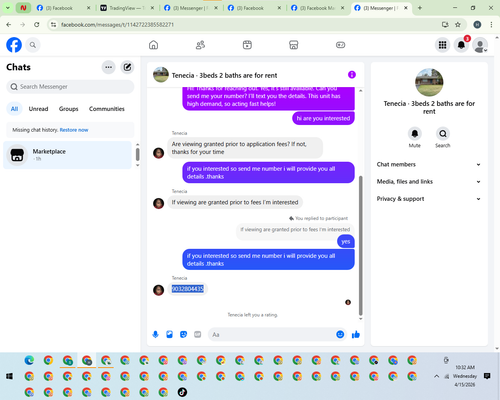
Task: Open Windows notification center icon
Action: 487,376
